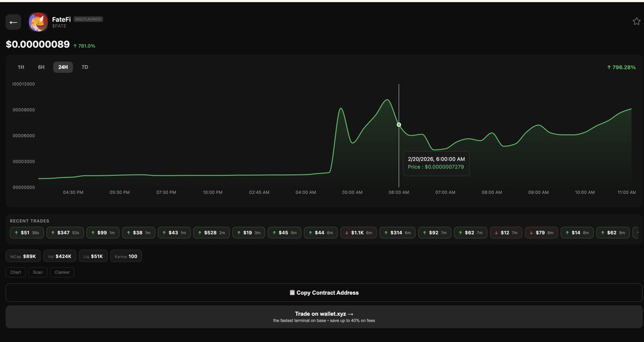Click the red down arrow on $1.1K trade

click(x=346, y=232)
